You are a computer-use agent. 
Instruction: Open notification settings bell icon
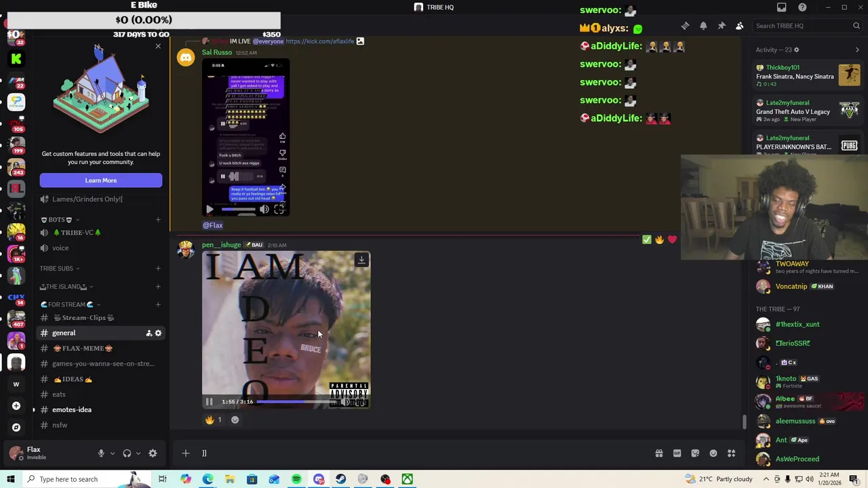pyautogui.click(x=703, y=26)
